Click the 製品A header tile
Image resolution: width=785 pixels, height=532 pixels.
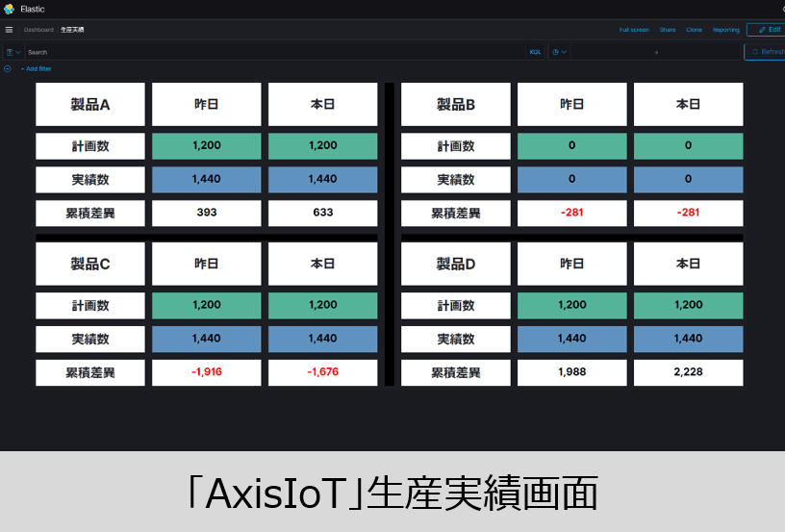pyautogui.click(x=90, y=105)
